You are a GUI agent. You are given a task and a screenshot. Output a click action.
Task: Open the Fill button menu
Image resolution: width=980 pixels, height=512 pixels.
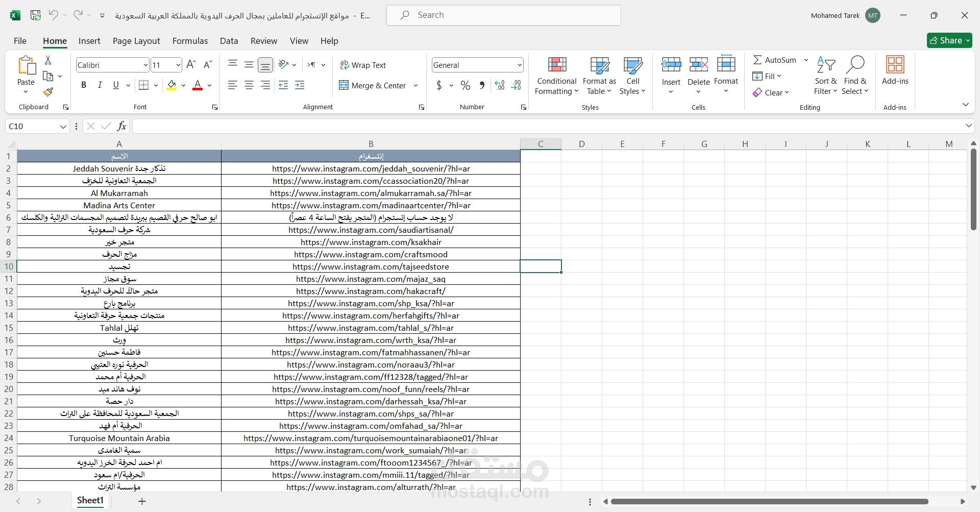click(x=767, y=76)
